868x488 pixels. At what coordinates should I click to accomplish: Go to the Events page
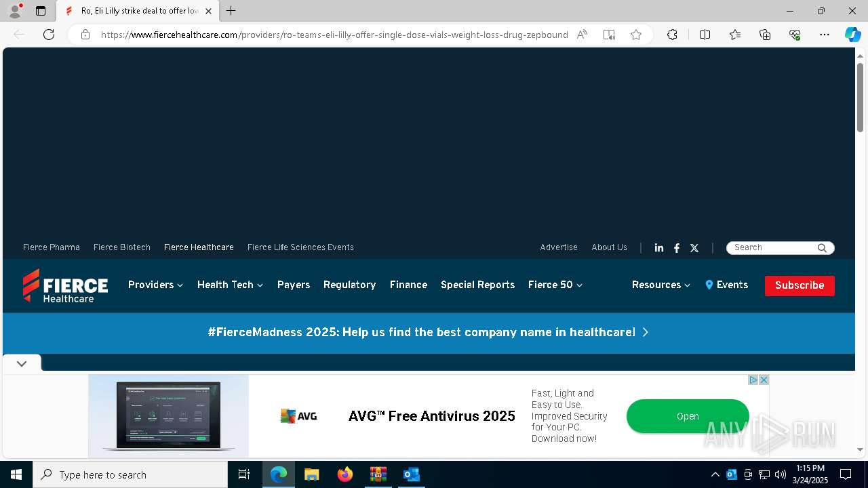click(x=727, y=285)
